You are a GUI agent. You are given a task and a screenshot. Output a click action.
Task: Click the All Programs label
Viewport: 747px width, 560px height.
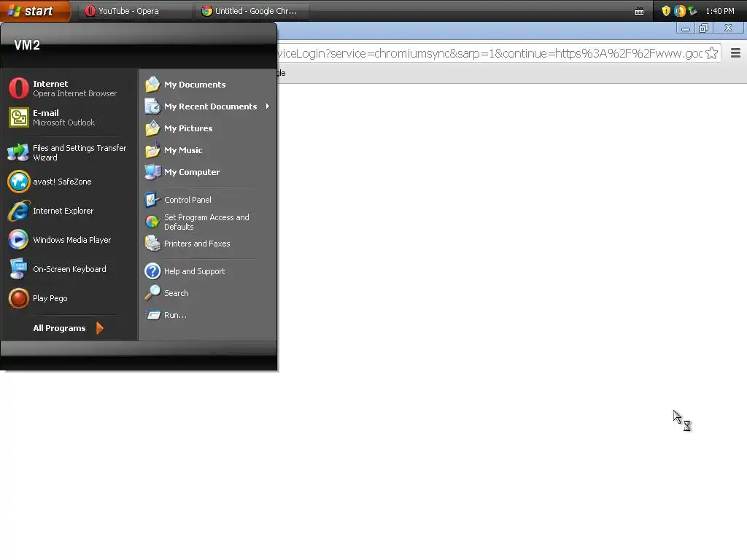point(60,328)
